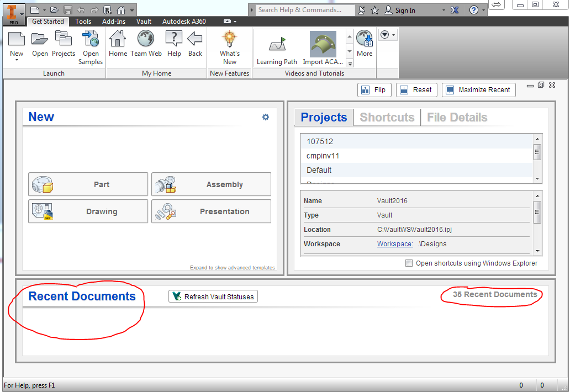Screen dimensions: 570x392
Task: Switch to the Autodesk A360 ribbon tab
Action: pos(184,22)
